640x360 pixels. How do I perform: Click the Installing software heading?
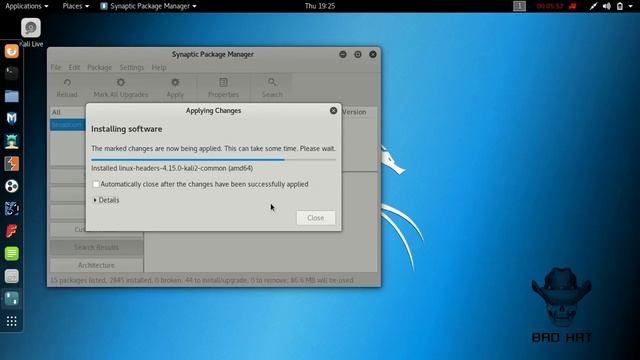click(x=127, y=129)
